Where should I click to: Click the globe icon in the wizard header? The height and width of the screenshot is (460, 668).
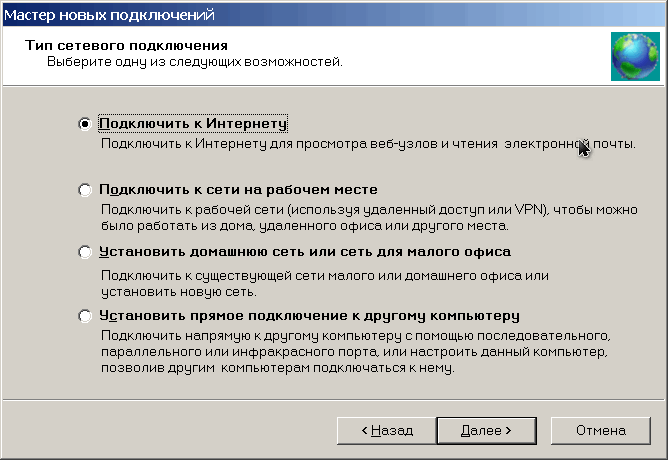pyautogui.click(x=635, y=56)
